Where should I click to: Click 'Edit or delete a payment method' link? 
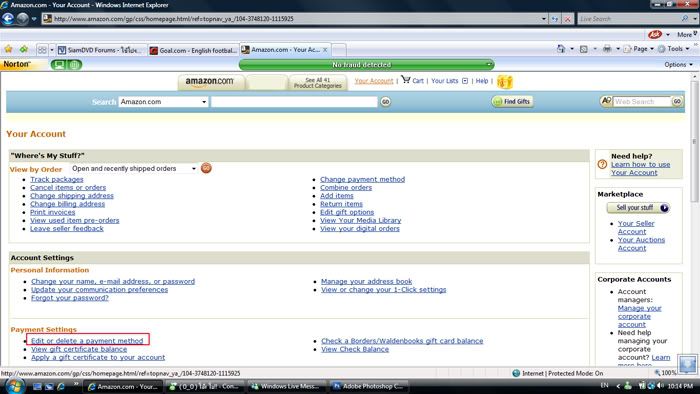point(87,340)
